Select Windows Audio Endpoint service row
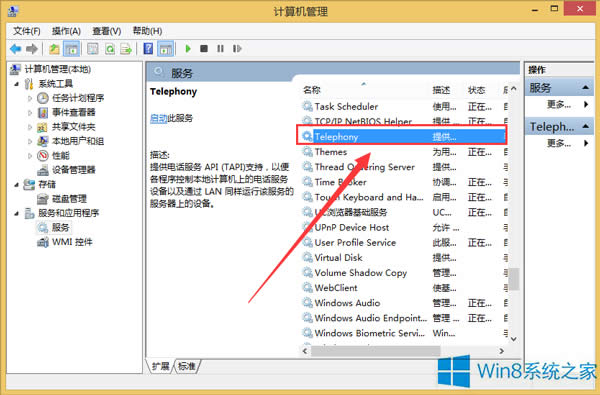Image resolution: width=600 pixels, height=395 pixels. 405,318
